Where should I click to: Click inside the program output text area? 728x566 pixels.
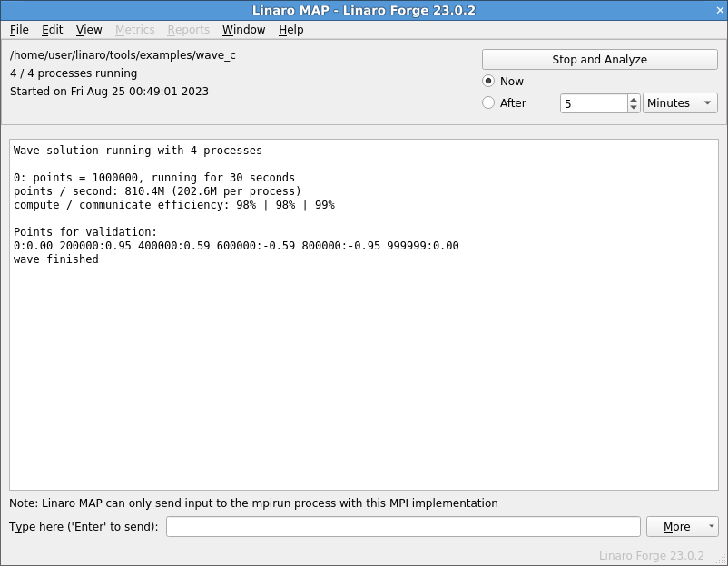pos(363,315)
